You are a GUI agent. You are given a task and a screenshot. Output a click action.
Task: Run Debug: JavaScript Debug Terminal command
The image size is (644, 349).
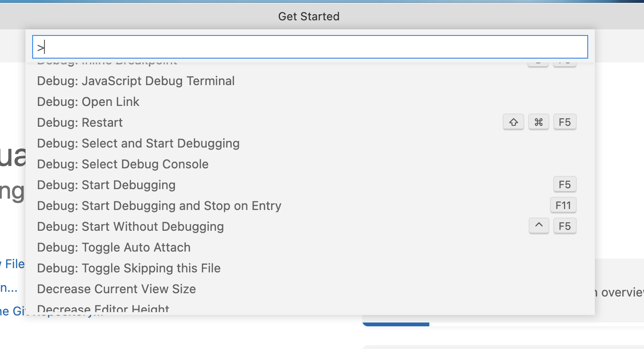click(x=310, y=81)
